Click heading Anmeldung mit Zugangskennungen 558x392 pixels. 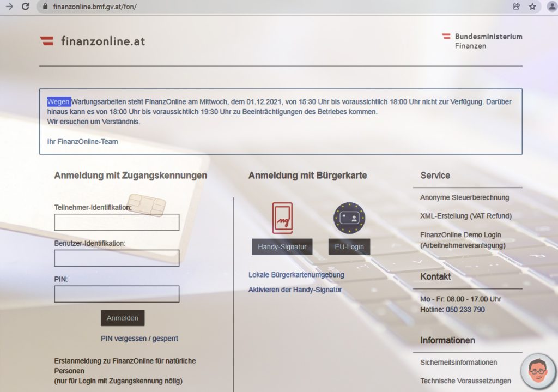coord(131,176)
